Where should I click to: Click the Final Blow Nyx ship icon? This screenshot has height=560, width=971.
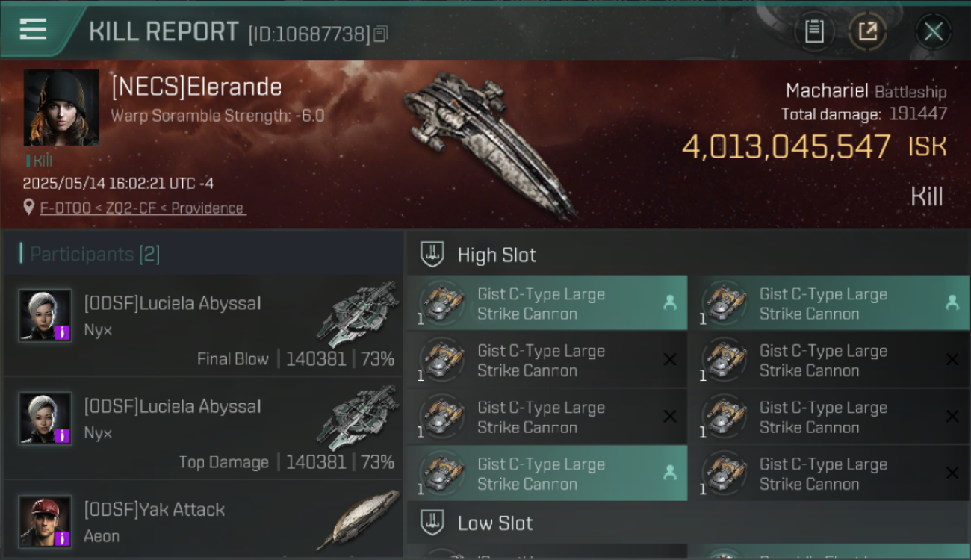point(358,314)
